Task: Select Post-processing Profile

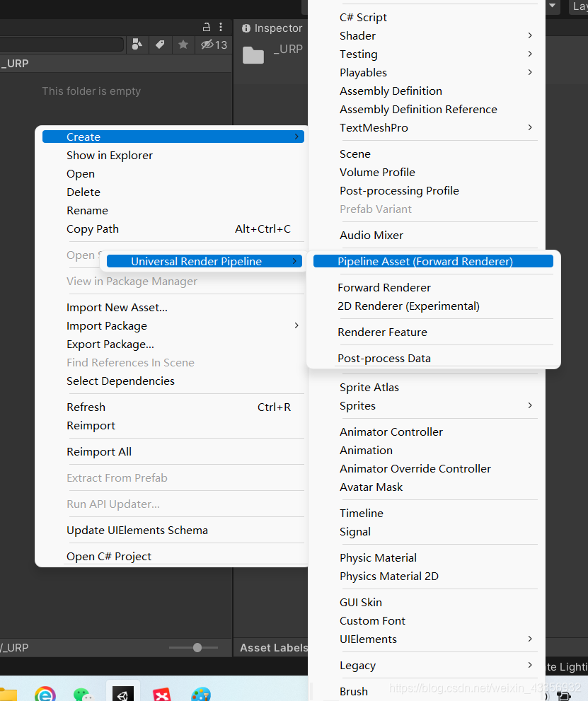Action: [x=427, y=190]
